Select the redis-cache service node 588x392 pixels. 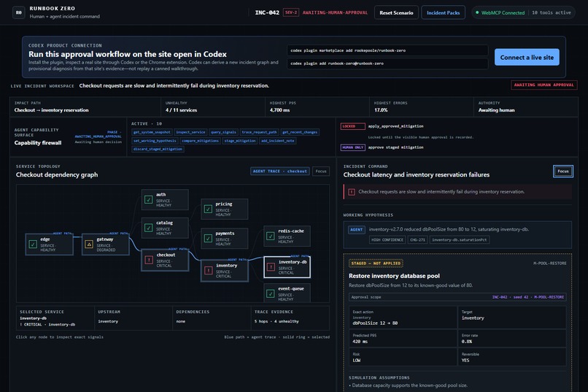click(287, 236)
